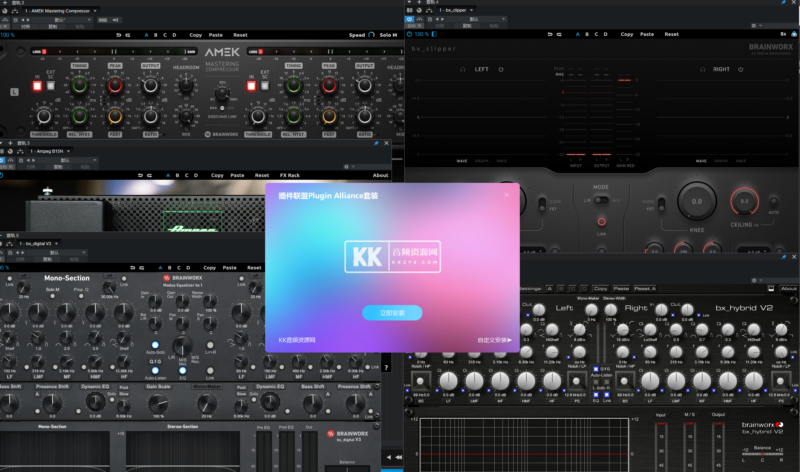Click the undo arrow in bx_clipper toolbar
The width and height of the screenshot is (800, 472).
click(549, 34)
